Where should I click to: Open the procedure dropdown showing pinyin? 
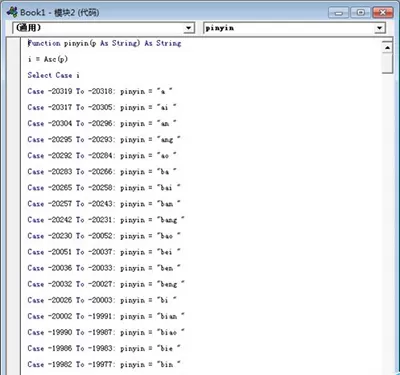pos(380,28)
